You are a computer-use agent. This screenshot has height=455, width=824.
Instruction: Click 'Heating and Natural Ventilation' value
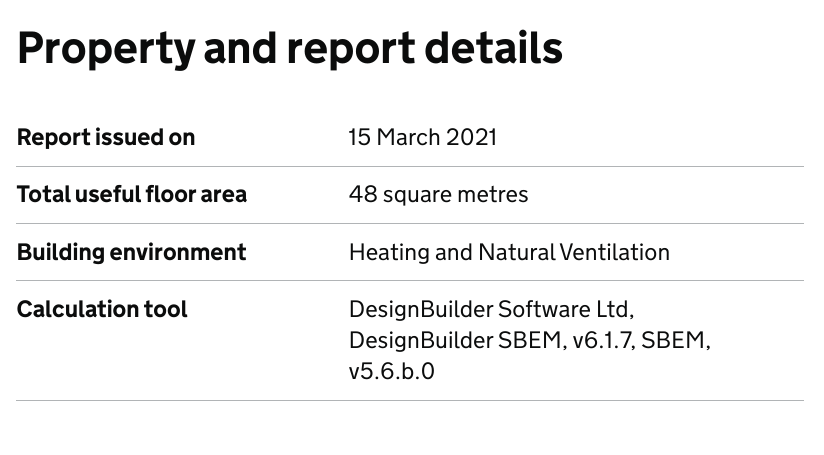pyautogui.click(x=509, y=252)
